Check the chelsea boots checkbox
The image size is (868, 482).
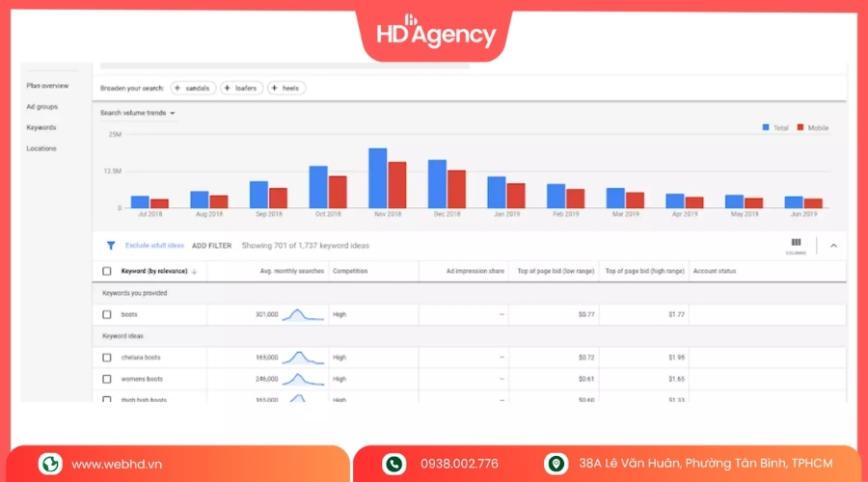[x=107, y=358]
